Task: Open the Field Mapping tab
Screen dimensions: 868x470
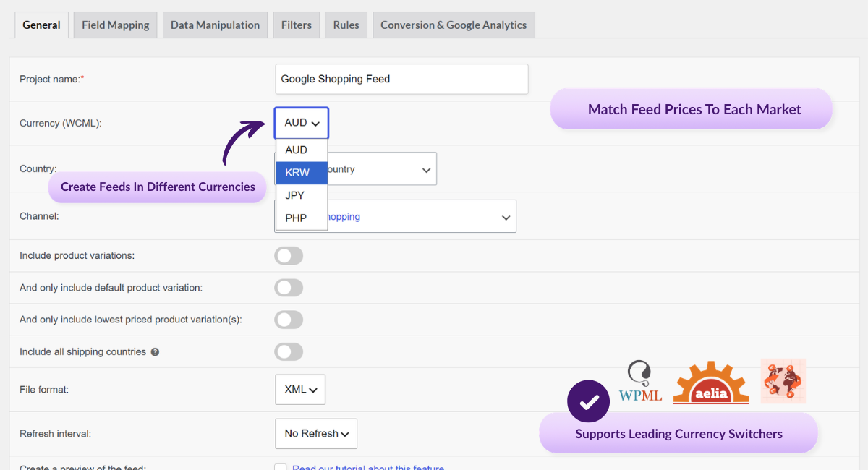Action: (115, 25)
